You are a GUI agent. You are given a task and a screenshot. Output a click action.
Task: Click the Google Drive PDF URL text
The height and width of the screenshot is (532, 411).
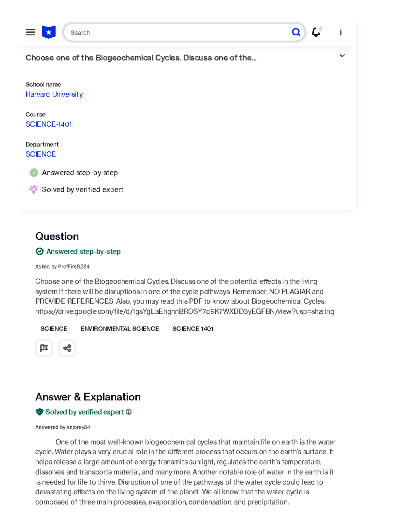(185, 311)
